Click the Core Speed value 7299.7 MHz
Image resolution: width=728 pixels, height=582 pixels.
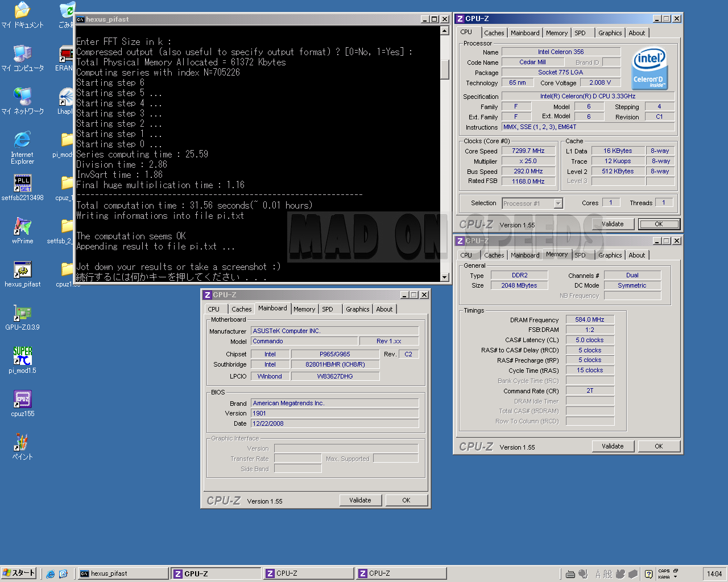point(528,151)
